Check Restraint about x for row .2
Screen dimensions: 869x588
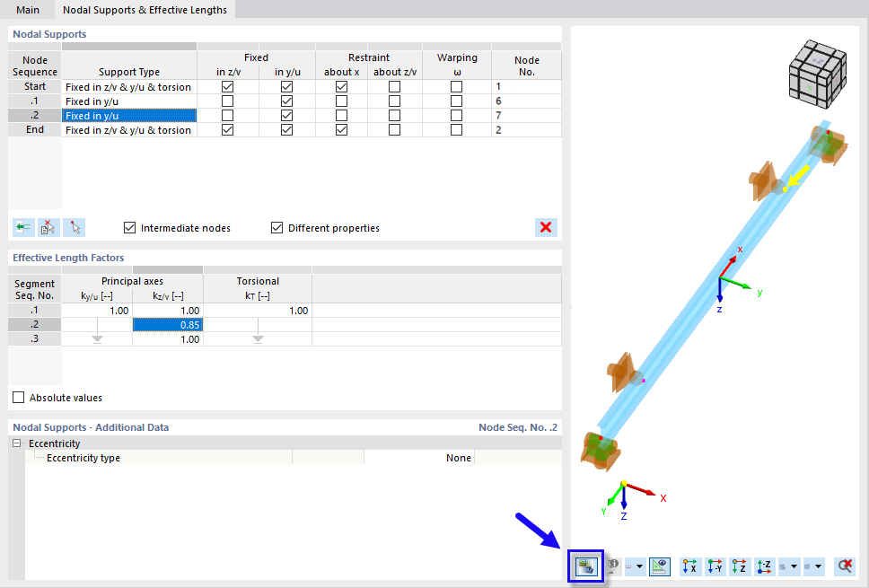[341, 115]
